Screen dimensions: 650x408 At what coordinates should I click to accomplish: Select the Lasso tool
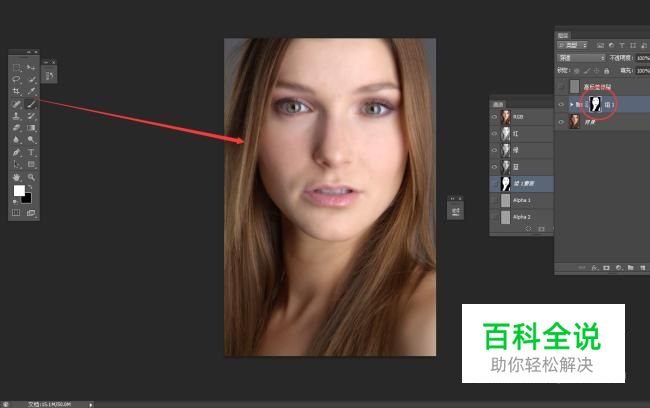[x=16, y=79]
